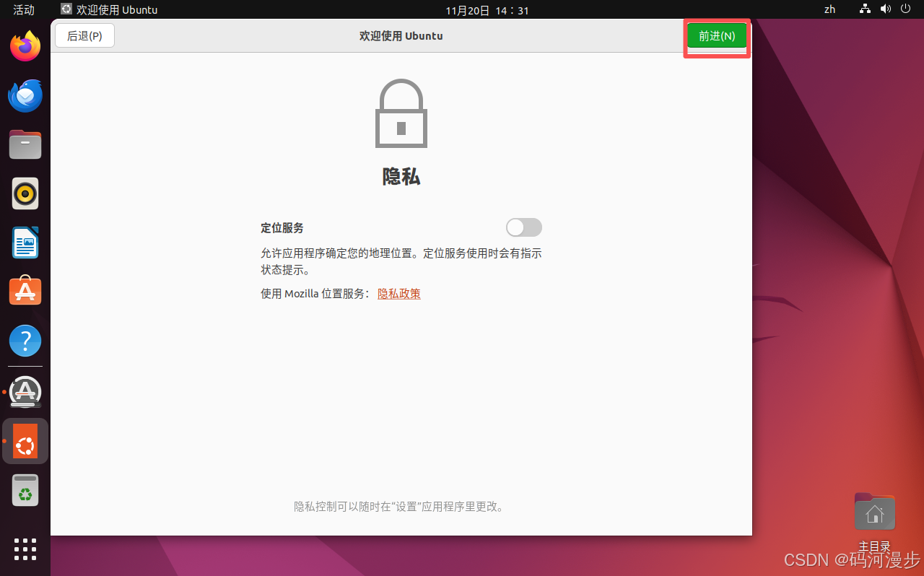The height and width of the screenshot is (576, 924).
Task: Click the network status icon
Action: click(x=865, y=9)
